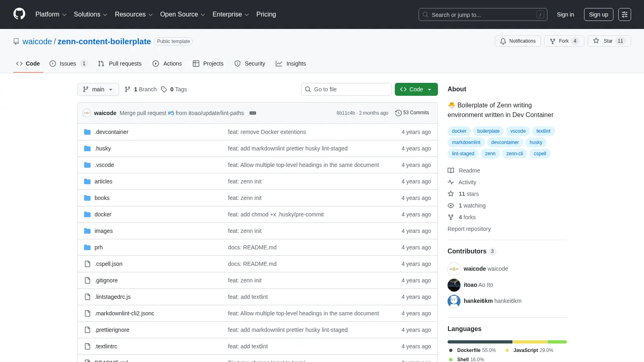Click the forks icon in About

(451, 217)
